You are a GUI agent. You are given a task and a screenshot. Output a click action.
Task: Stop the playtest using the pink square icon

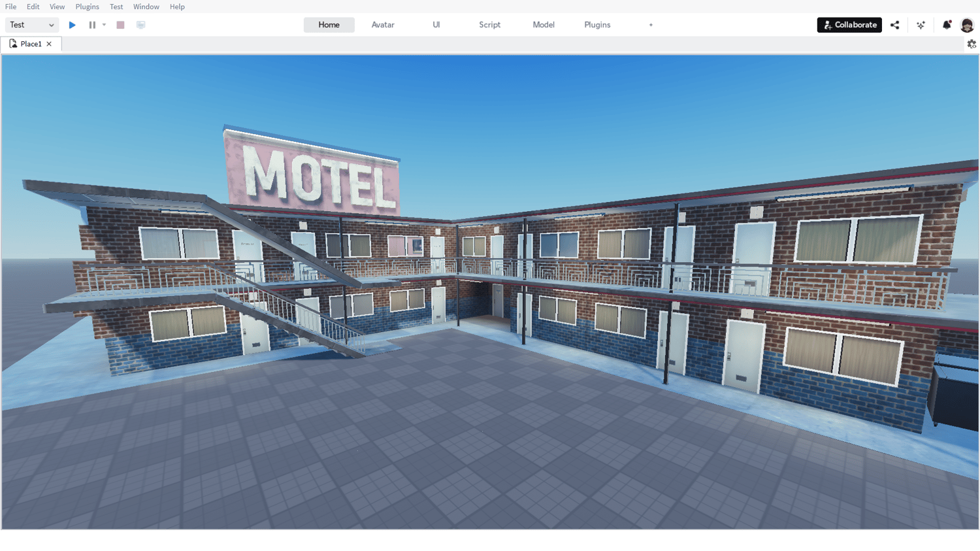coord(120,24)
